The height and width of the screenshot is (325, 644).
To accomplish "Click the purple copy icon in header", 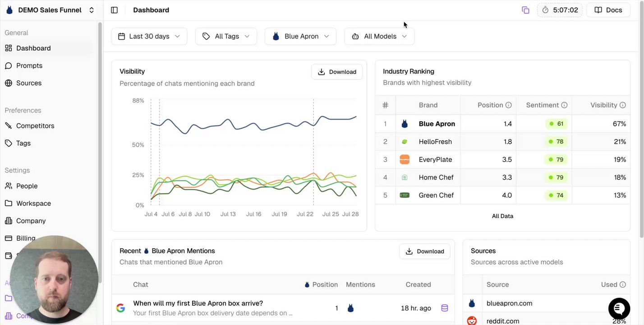I will coord(525,10).
